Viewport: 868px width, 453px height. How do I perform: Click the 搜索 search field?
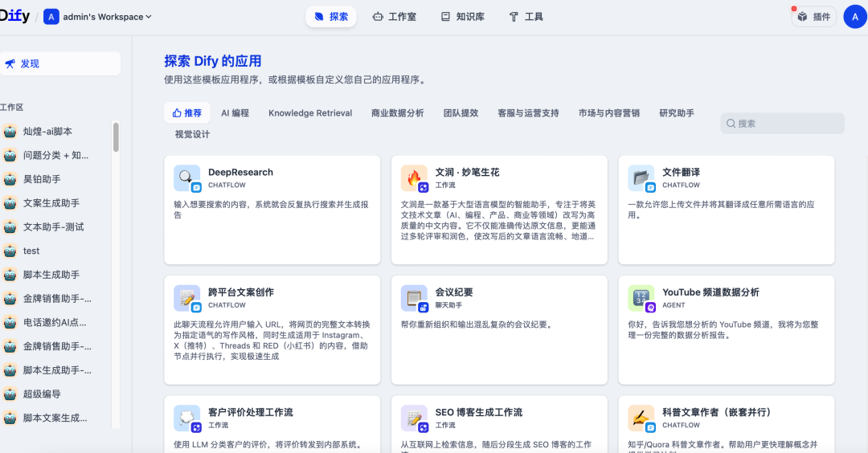click(x=782, y=124)
